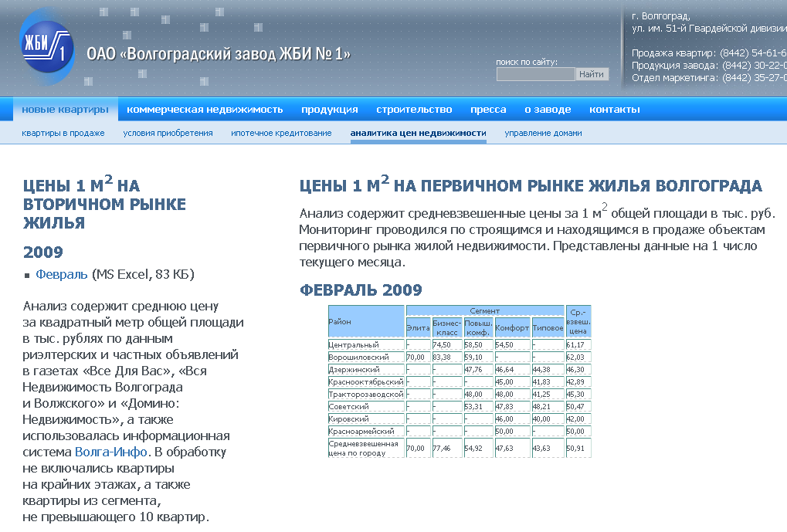The image size is (787, 532).
Task: Open the пресса section
Action: pyautogui.click(x=488, y=110)
